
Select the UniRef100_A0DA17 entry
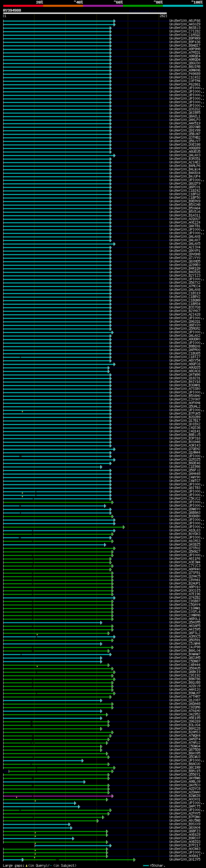tap(185, 856)
